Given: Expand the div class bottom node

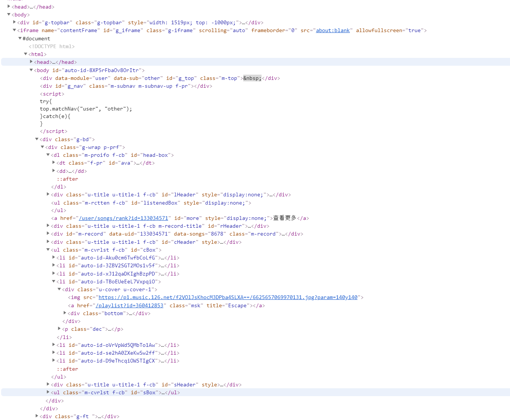Looking at the screenshot, I should tap(65, 313).
